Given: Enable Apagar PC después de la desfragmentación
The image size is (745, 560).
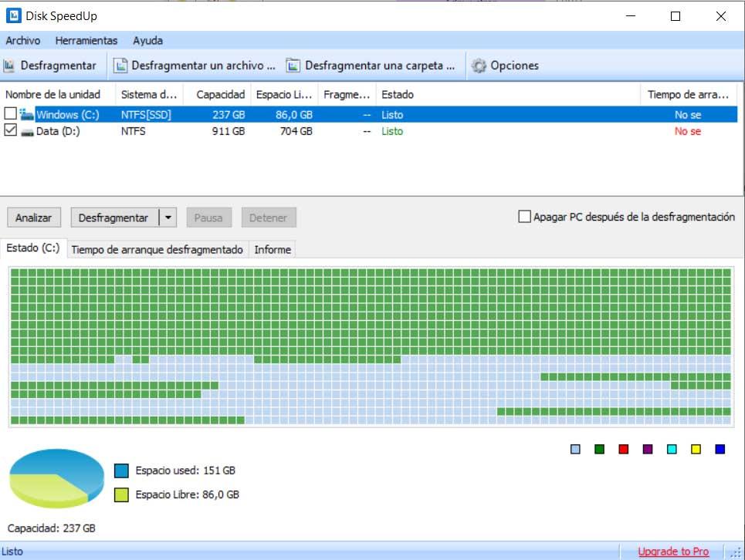Looking at the screenshot, I should coord(524,217).
